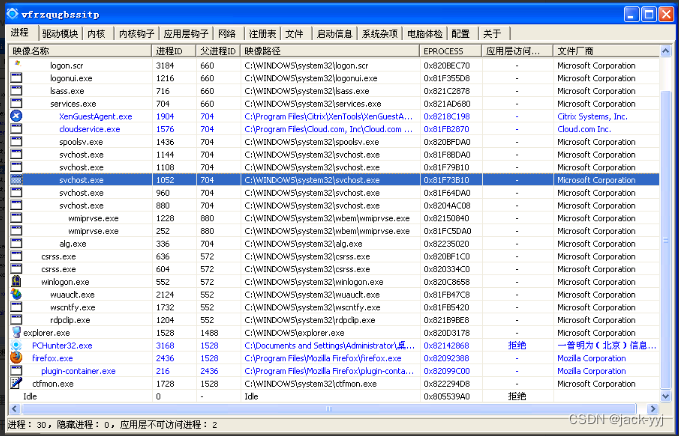Click the Firefox icon for firefox.exe

click(16, 358)
